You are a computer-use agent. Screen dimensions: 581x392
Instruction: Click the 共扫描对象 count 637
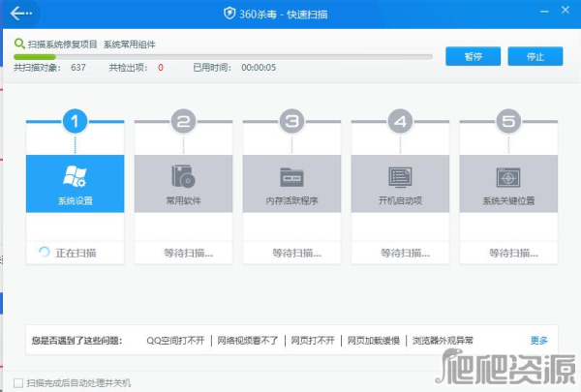click(78, 68)
